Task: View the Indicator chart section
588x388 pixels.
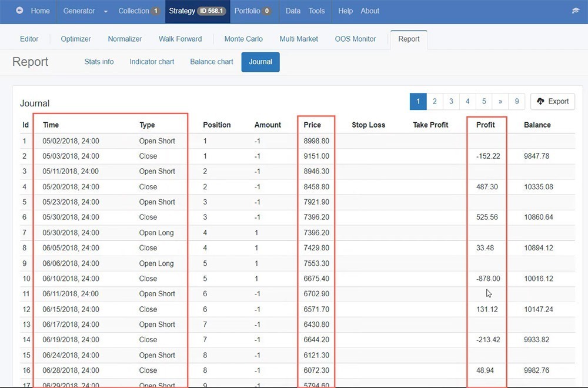Action: [x=152, y=62]
